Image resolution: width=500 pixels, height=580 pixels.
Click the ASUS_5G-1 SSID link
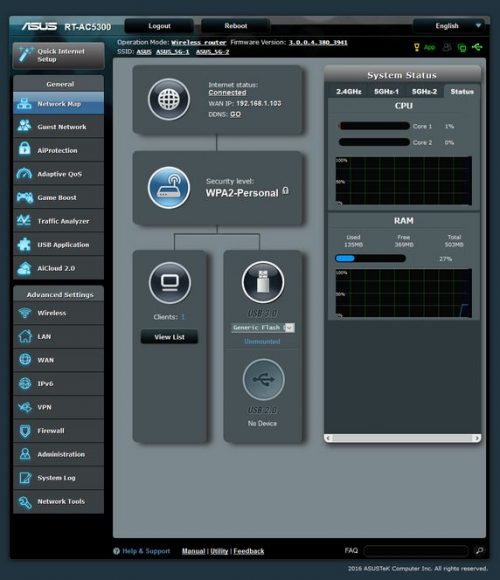[172, 52]
